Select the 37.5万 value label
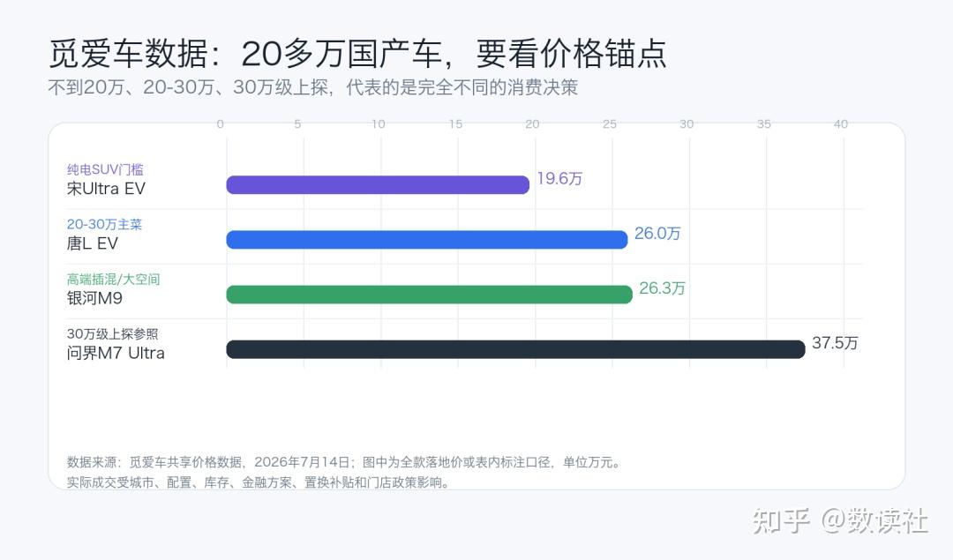953x560 pixels. pyautogui.click(x=835, y=342)
